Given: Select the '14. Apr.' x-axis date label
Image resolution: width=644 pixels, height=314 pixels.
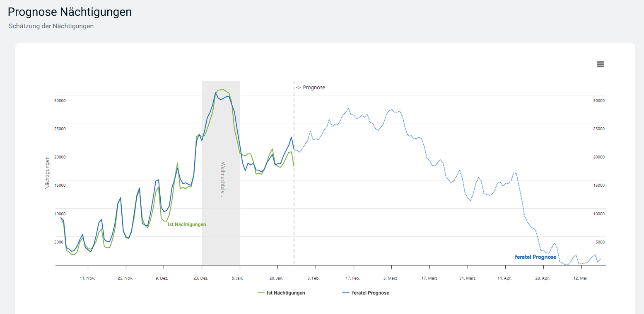Looking at the screenshot, I should coord(506,278).
